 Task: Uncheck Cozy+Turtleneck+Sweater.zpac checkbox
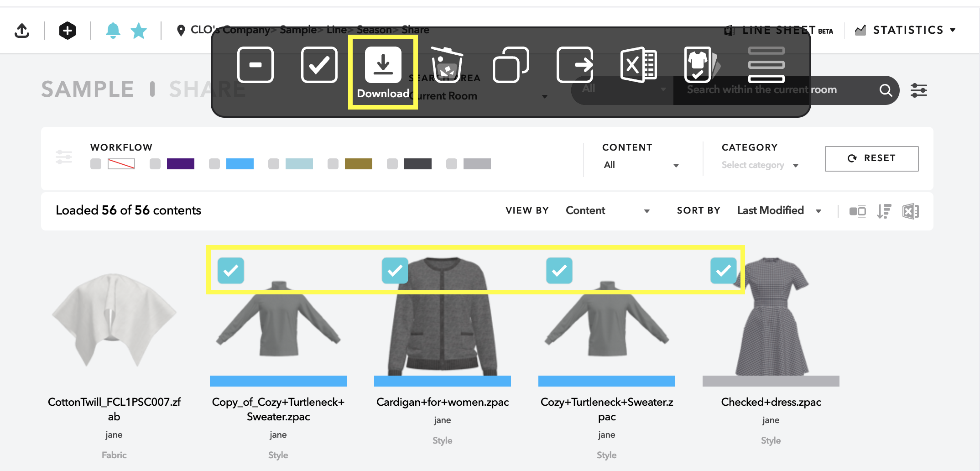(559, 271)
